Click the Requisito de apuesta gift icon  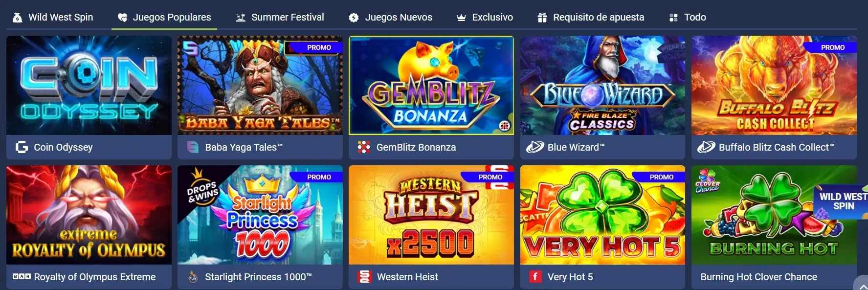542,18
